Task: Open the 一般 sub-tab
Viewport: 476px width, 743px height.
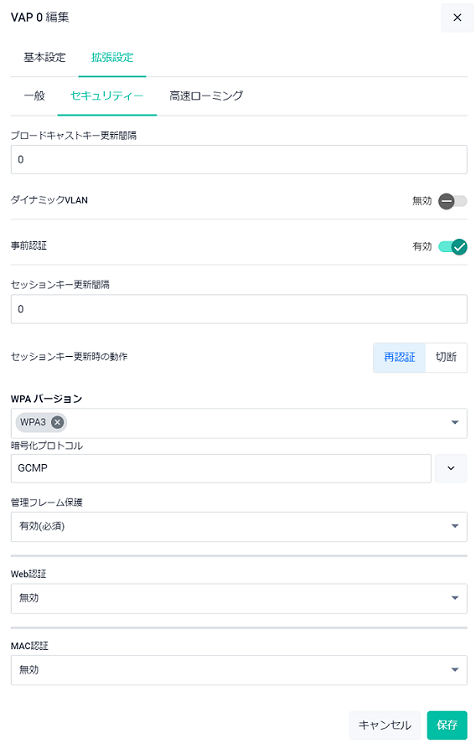Action: (x=34, y=96)
